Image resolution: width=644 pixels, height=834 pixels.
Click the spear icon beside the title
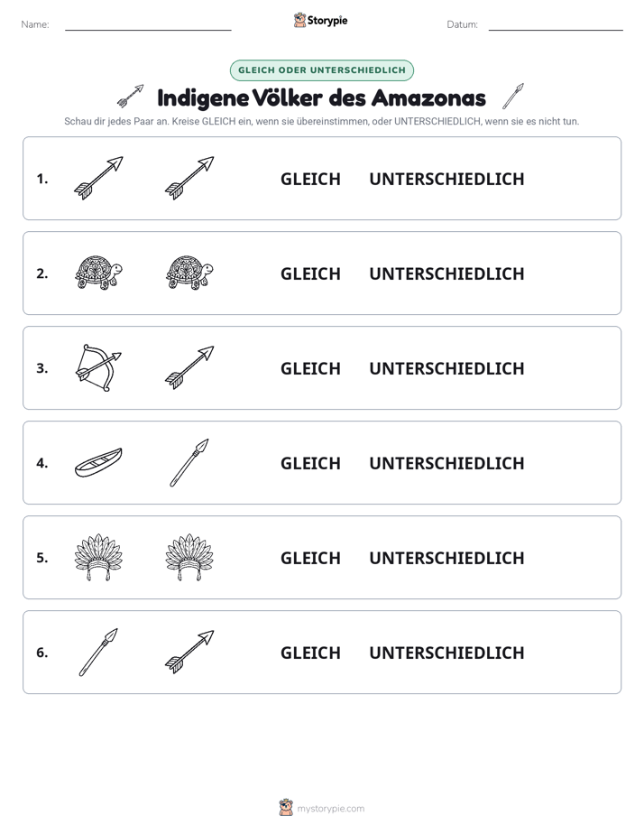tap(513, 97)
